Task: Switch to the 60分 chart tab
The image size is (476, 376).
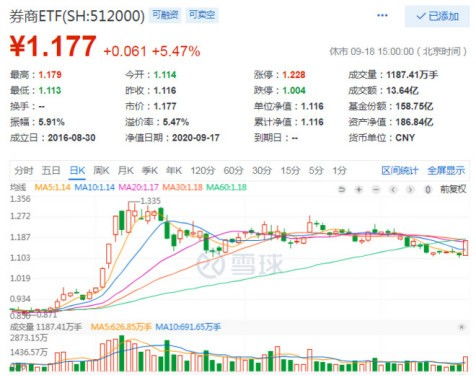Action: pyautogui.click(x=233, y=171)
